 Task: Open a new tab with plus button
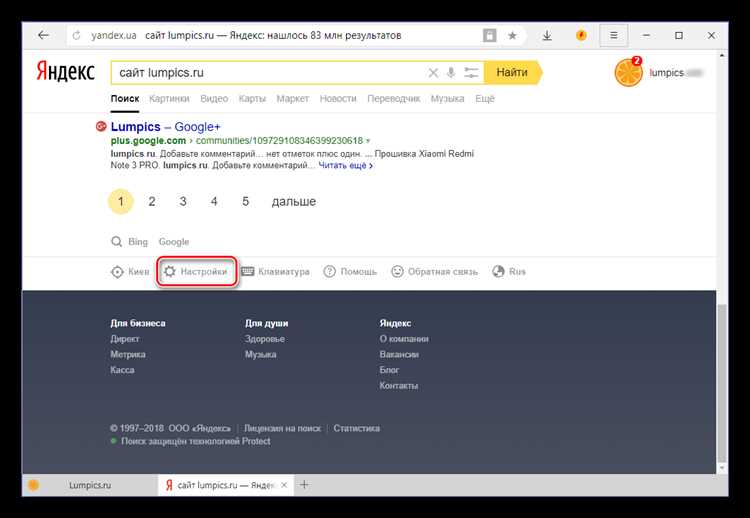pos(304,485)
